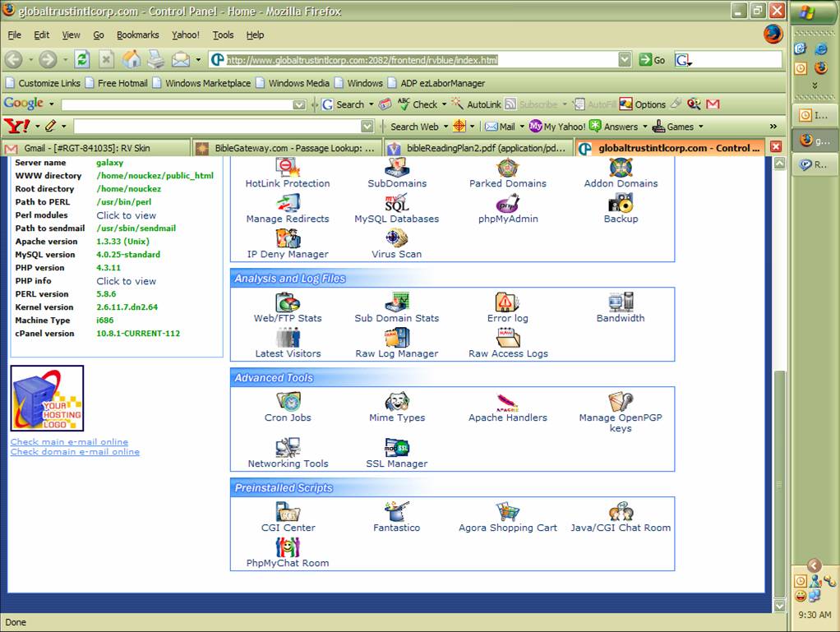
Task: Open the Bookmarks menu
Action: click(137, 35)
